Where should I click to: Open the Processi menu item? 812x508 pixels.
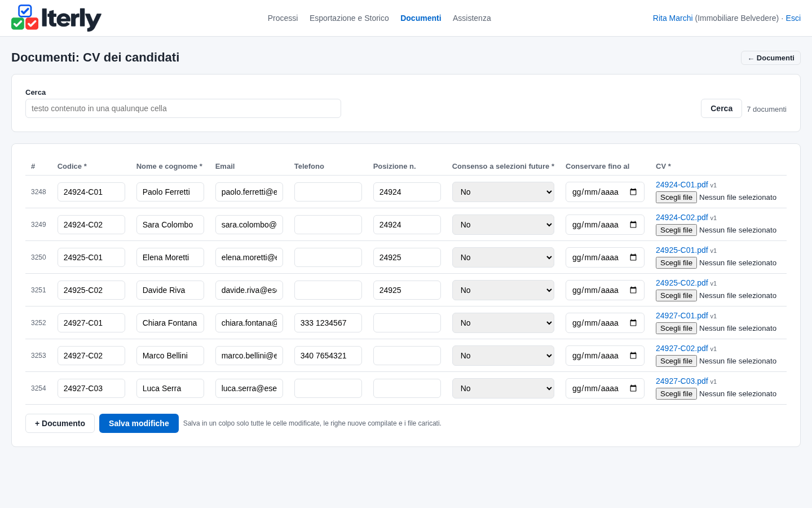coord(283,18)
